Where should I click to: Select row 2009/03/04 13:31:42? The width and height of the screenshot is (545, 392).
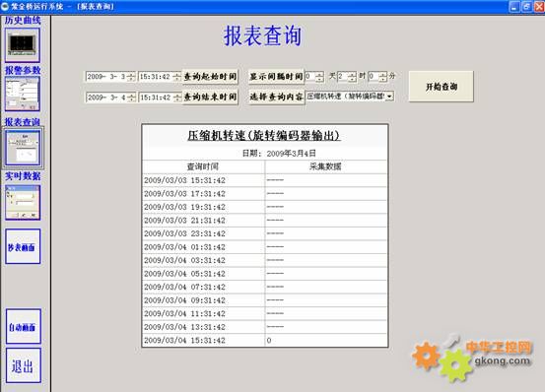(x=265, y=327)
